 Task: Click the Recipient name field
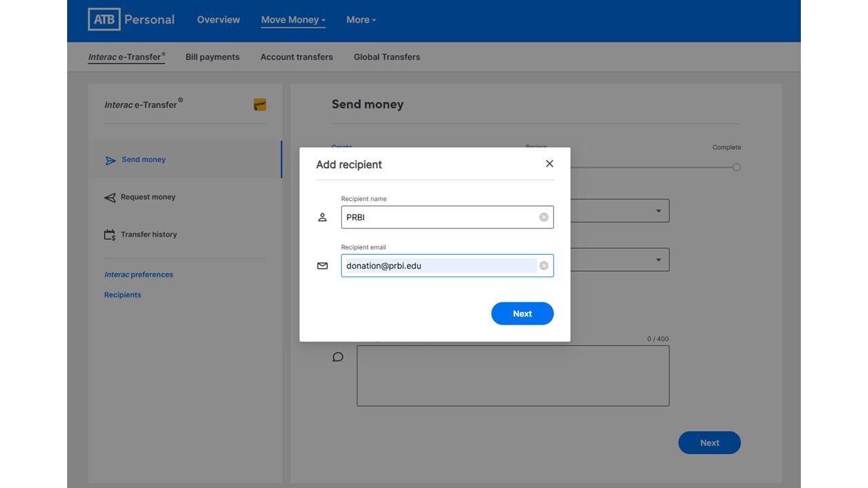pos(447,217)
